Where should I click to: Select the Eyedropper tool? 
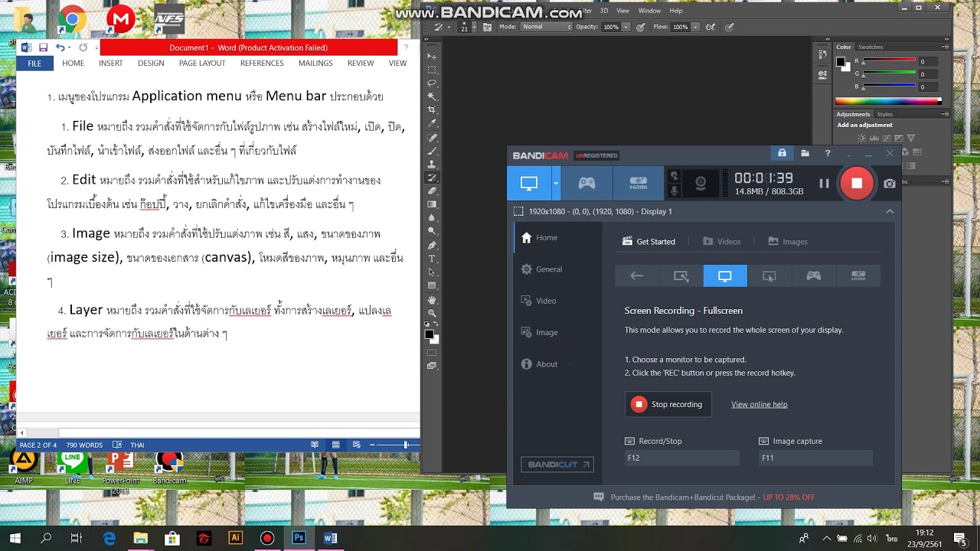point(432,123)
